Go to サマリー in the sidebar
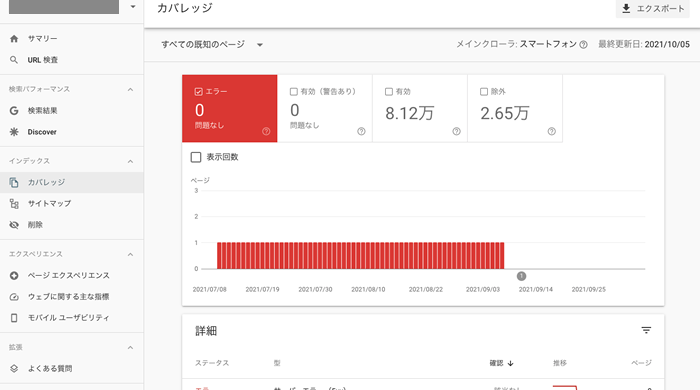700x390 pixels. click(x=71, y=39)
